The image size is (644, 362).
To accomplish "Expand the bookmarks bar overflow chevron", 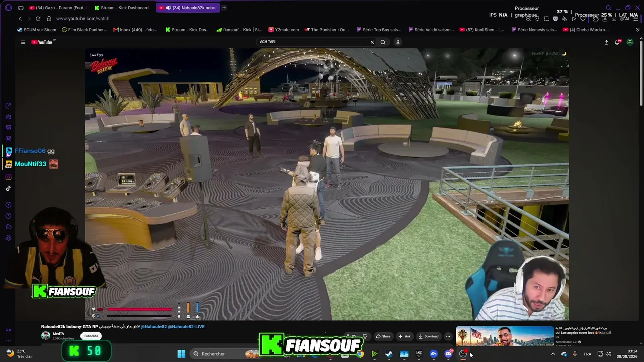I will tap(637, 30).
